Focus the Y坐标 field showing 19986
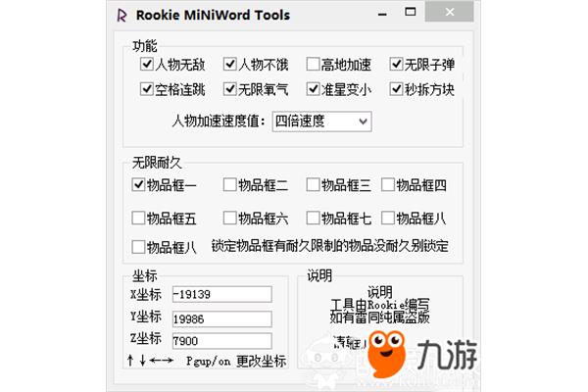Viewport: 588px width, 392px height. click(222, 318)
